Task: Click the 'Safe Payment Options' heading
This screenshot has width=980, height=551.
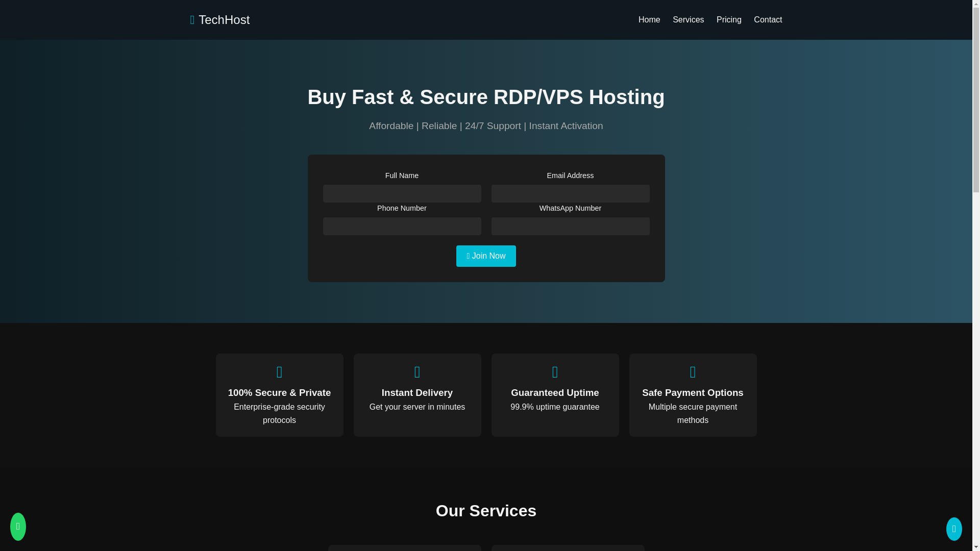Action: 693,393
